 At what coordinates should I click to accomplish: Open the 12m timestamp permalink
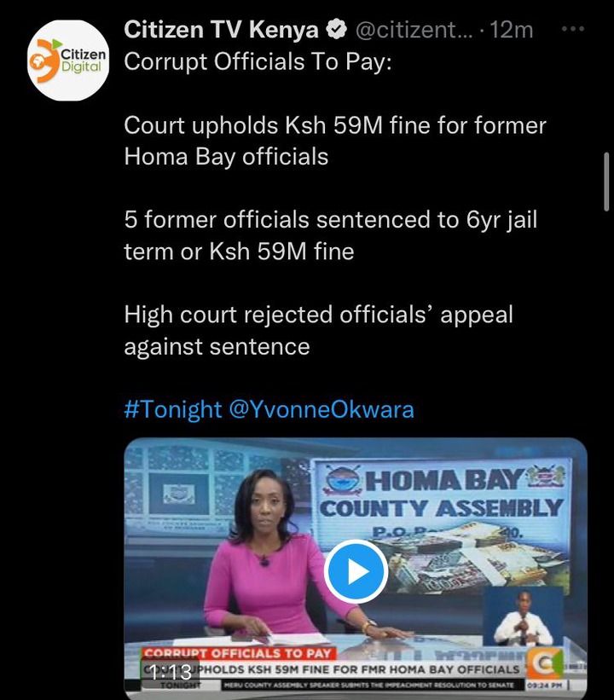[512, 30]
